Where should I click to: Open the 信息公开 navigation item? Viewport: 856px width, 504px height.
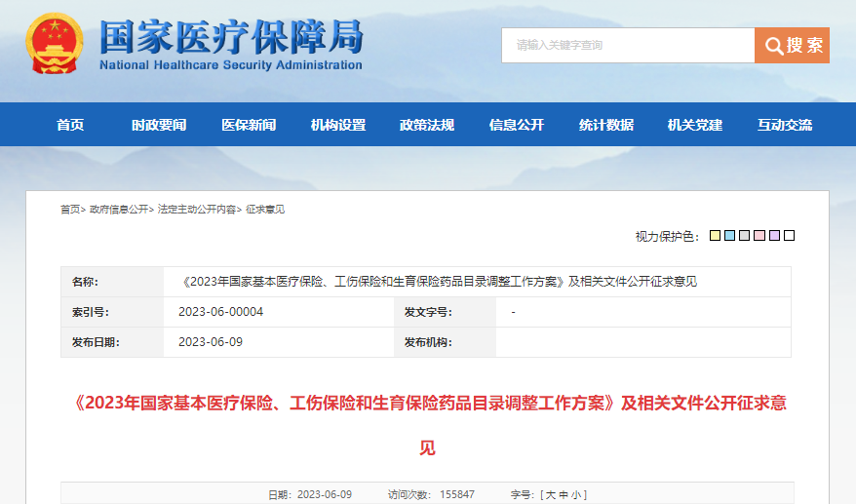[517, 125]
